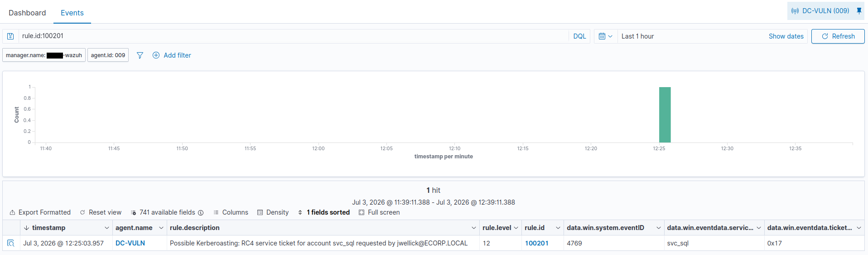
Task: Open the 741 available fields selector
Action: point(163,212)
